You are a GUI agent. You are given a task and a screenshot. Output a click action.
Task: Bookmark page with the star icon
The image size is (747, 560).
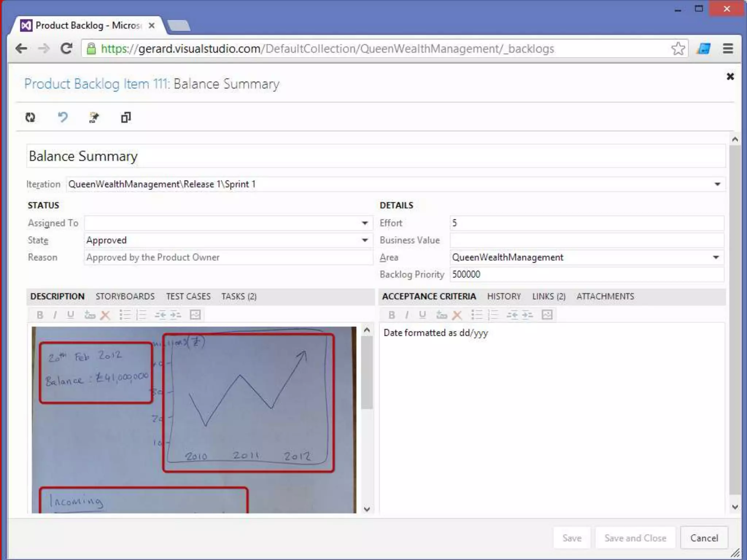pos(678,48)
